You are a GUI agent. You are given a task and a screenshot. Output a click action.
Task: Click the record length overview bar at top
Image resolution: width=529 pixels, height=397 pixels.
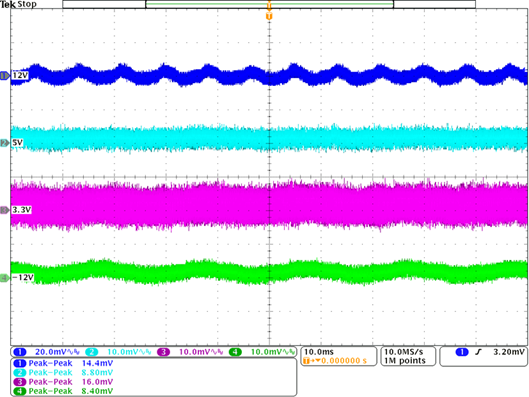pyautogui.click(x=269, y=4)
